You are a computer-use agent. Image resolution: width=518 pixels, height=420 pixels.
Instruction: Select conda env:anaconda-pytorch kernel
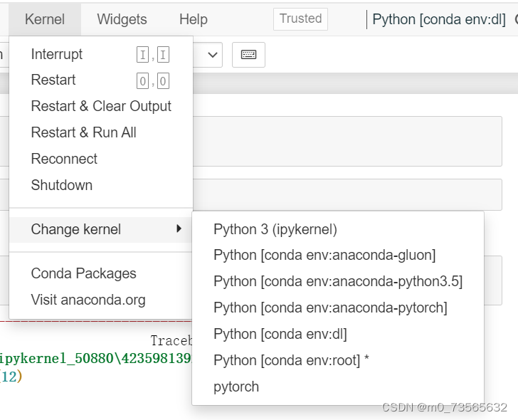coord(330,308)
